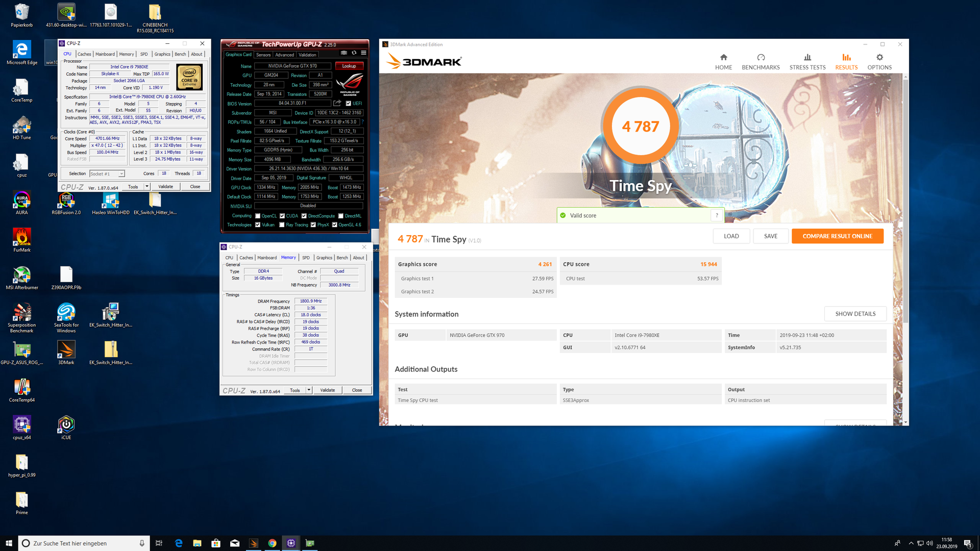Select the AURA desktop icon
Viewport: 980px width, 551px height.
tap(22, 203)
